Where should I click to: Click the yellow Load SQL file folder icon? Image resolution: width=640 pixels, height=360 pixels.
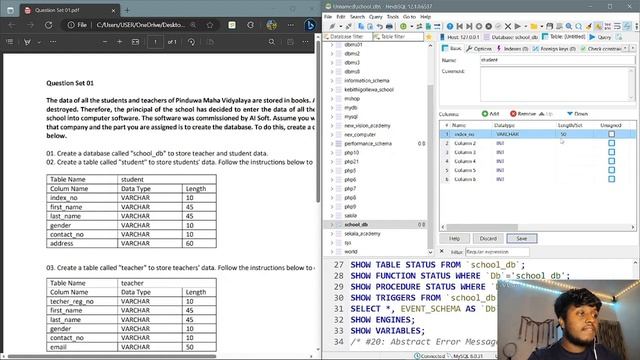(x=534, y=26)
